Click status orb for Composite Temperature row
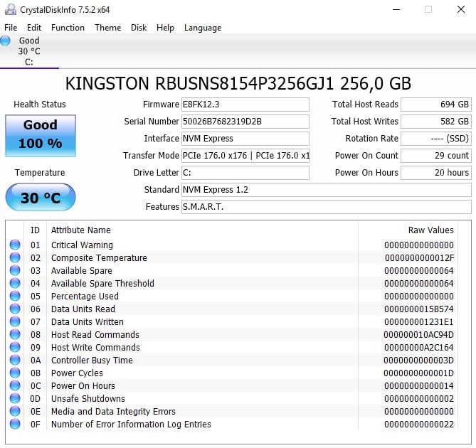The image size is (476, 448). [15, 257]
